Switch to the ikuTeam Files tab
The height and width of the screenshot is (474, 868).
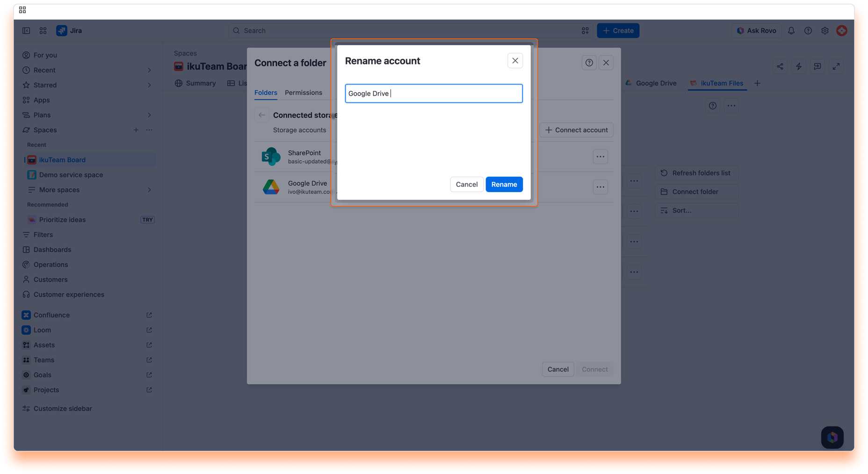click(716, 83)
